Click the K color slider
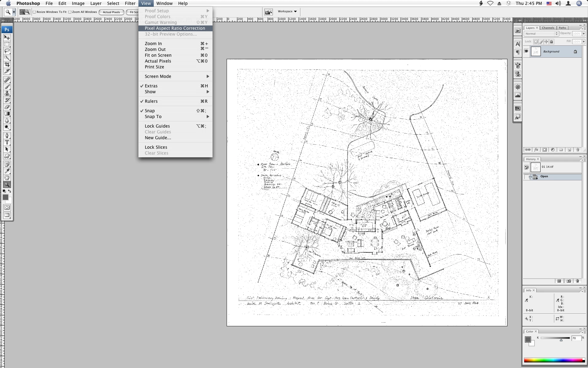This screenshot has width=588, height=368. pyautogui.click(x=555, y=338)
